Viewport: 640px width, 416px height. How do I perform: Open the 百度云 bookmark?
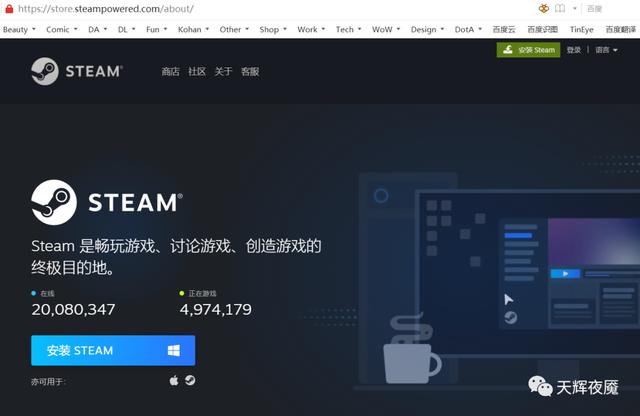point(504,29)
